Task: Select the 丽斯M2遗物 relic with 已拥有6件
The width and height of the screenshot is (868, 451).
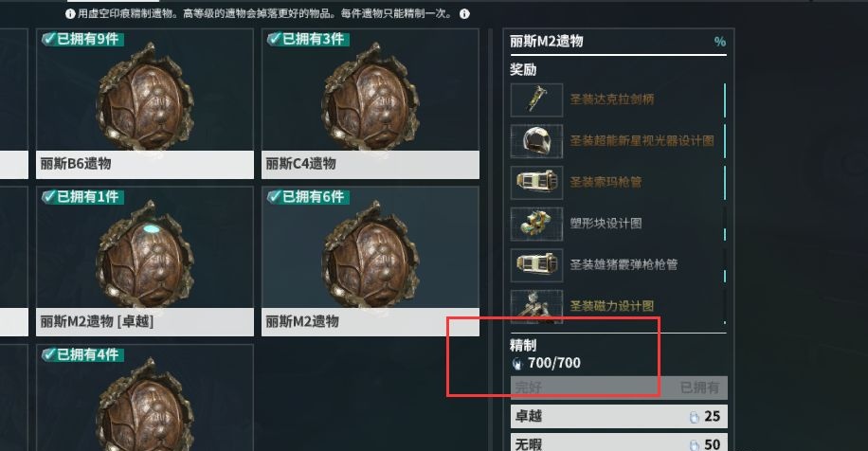Action: click(x=371, y=262)
